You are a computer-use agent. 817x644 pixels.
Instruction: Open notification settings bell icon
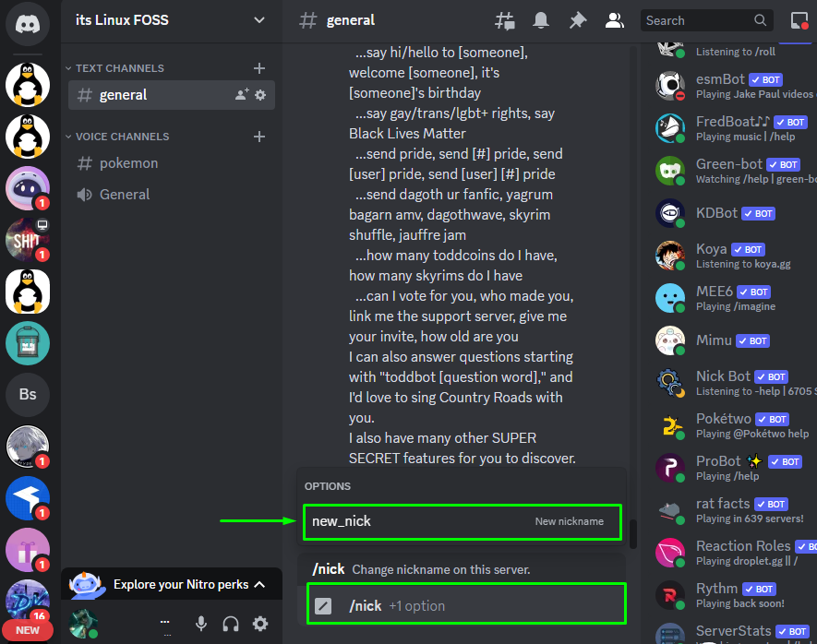(x=541, y=21)
